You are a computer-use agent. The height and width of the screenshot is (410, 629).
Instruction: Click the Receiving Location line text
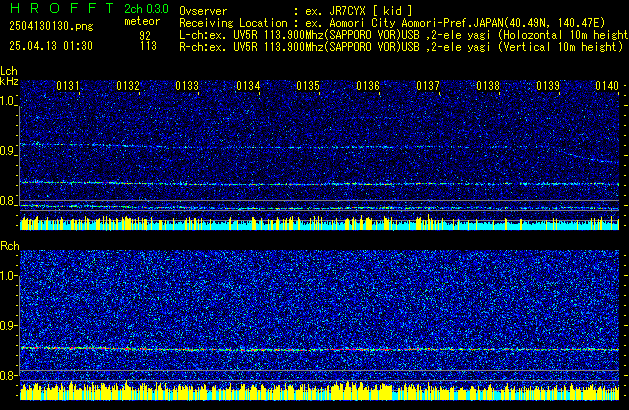tap(392, 23)
